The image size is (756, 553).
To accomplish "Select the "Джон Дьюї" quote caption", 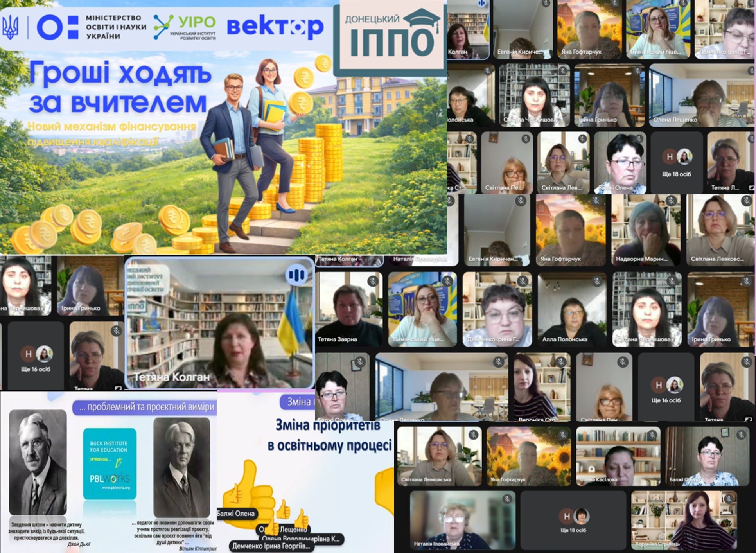I will [78, 544].
